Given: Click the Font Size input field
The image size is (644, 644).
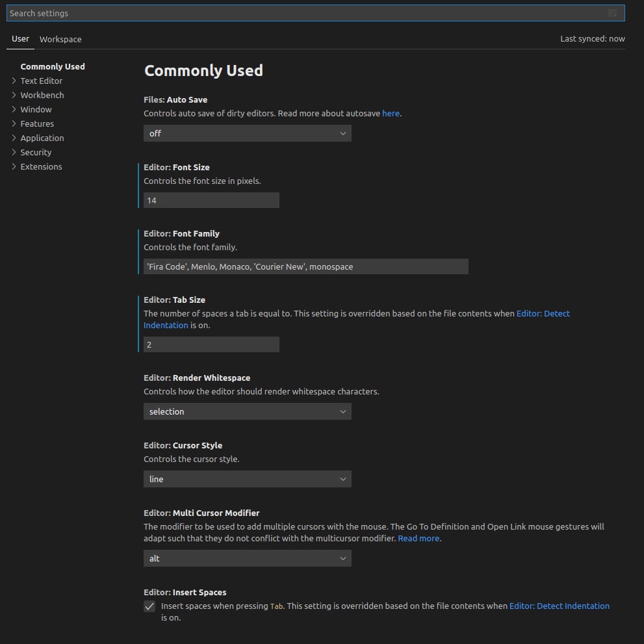Looking at the screenshot, I should click(211, 200).
